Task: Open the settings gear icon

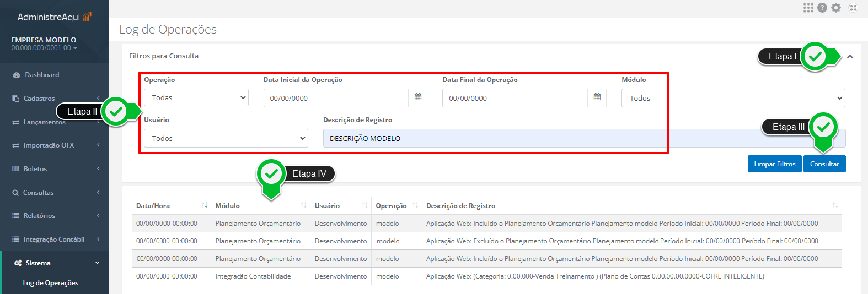Action: coord(836,8)
